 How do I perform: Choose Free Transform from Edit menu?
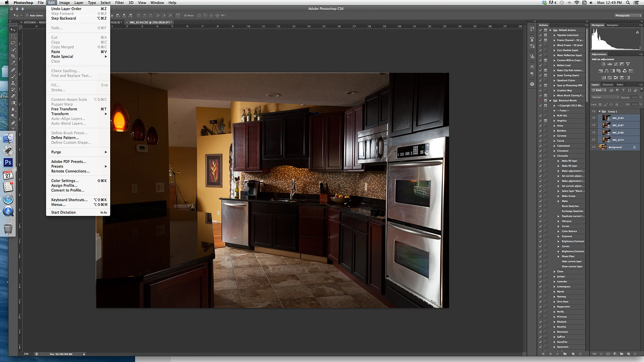tap(79, 109)
